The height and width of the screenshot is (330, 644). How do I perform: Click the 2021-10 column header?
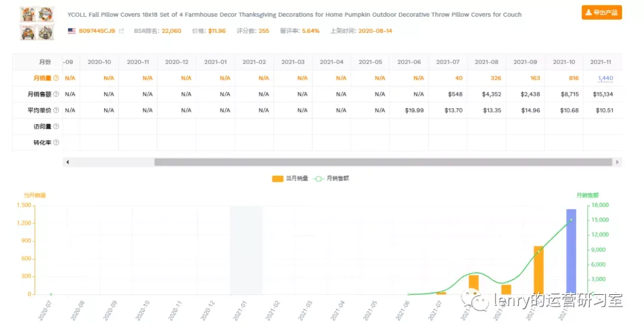564,62
